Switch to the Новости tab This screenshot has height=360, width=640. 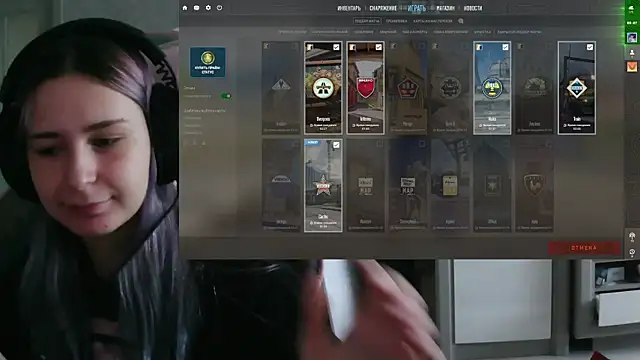tap(473, 8)
